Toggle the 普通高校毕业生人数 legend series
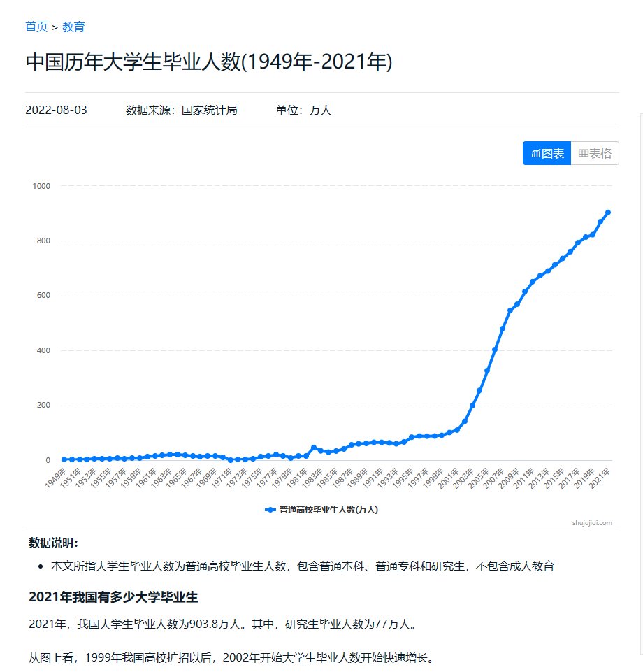 [328, 510]
